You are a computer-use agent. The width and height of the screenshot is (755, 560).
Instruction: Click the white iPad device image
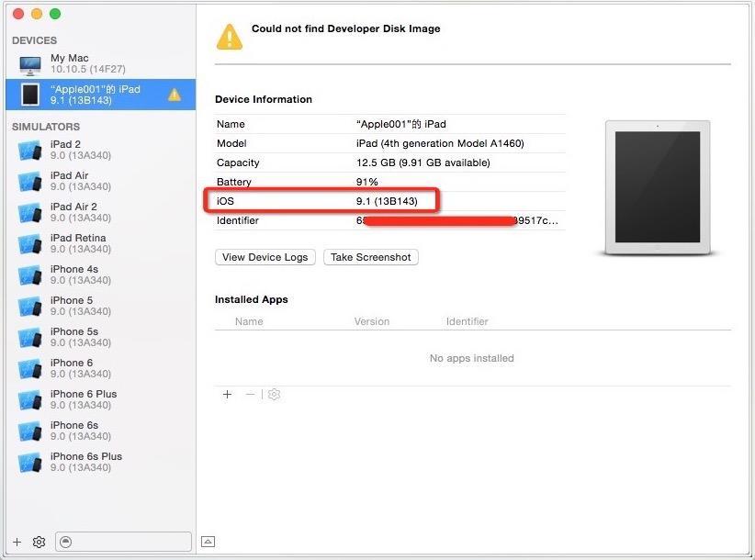coord(658,187)
